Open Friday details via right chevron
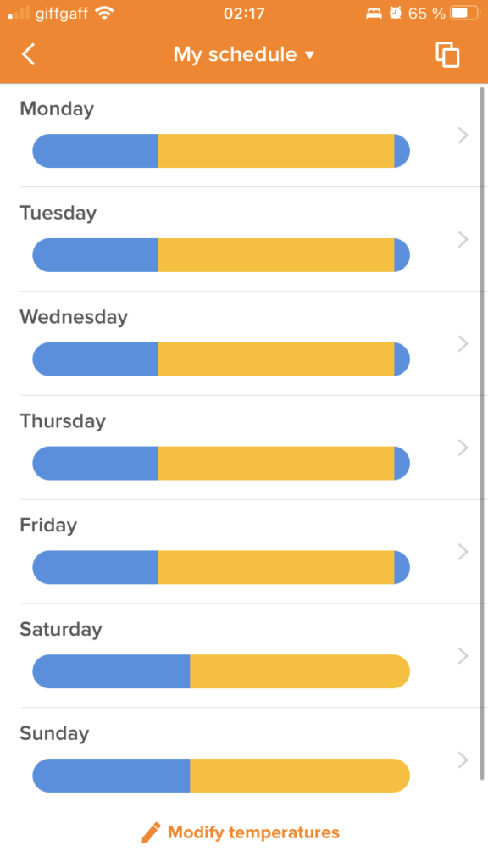This screenshot has height=868, width=488. pos(463,551)
